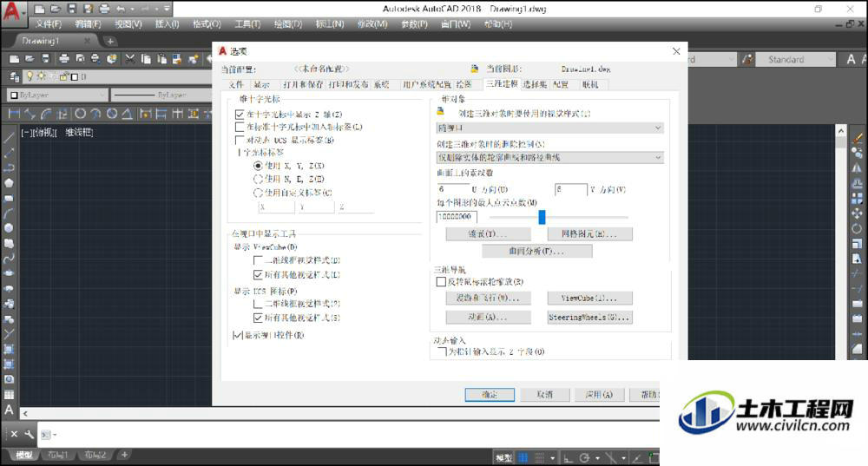Click the 取消 Cancel button

click(545, 395)
